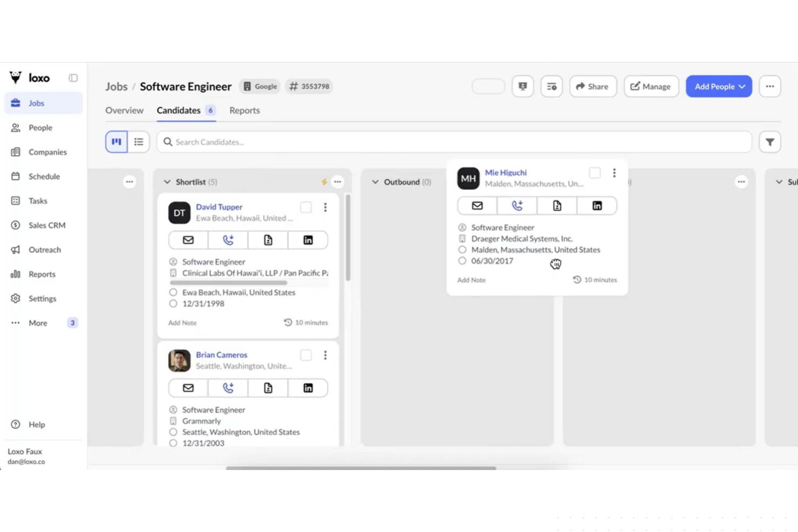Switch to the Candidates tab
Viewport: 798px width, 532px height.
click(187, 110)
